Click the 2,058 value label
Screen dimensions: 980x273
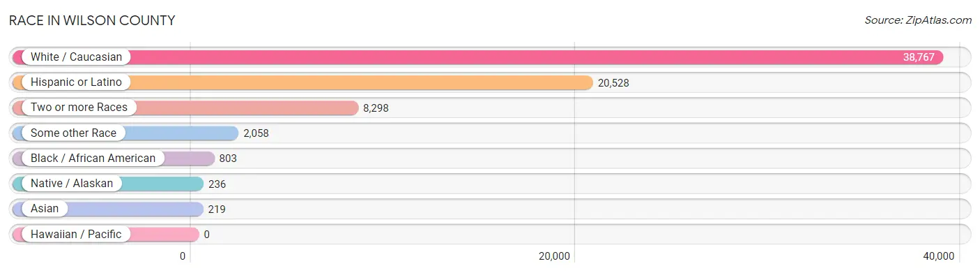256,133
